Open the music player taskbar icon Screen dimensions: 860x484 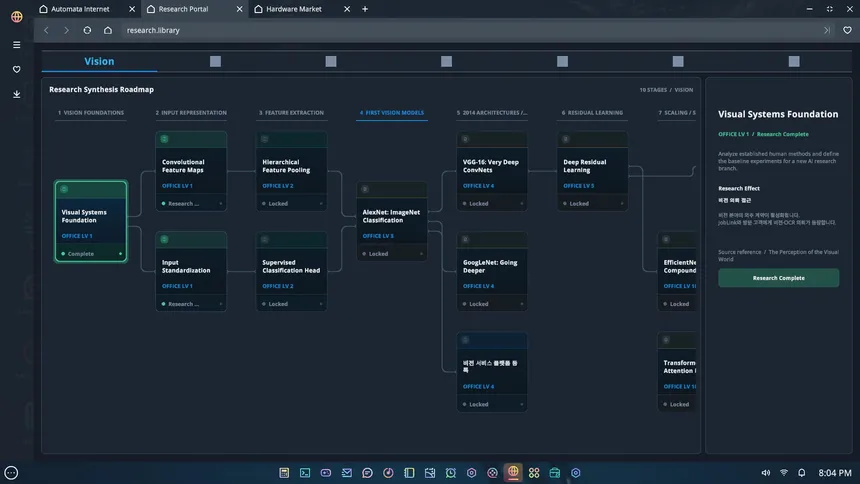tap(388, 472)
